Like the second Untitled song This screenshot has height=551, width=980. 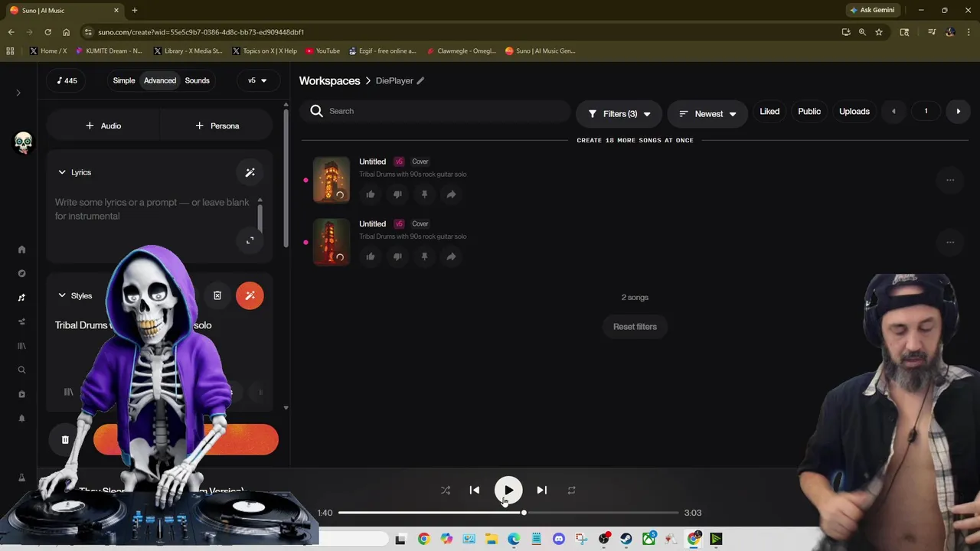tap(371, 256)
